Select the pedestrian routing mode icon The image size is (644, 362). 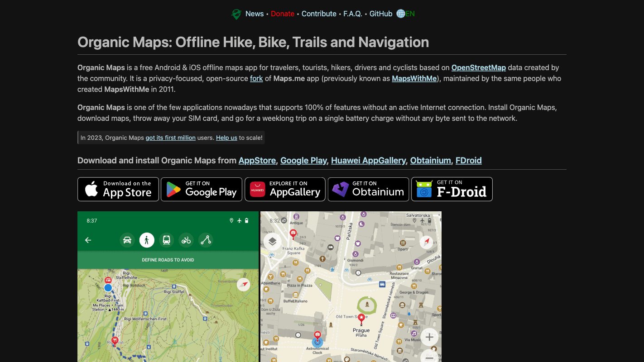pyautogui.click(x=147, y=240)
